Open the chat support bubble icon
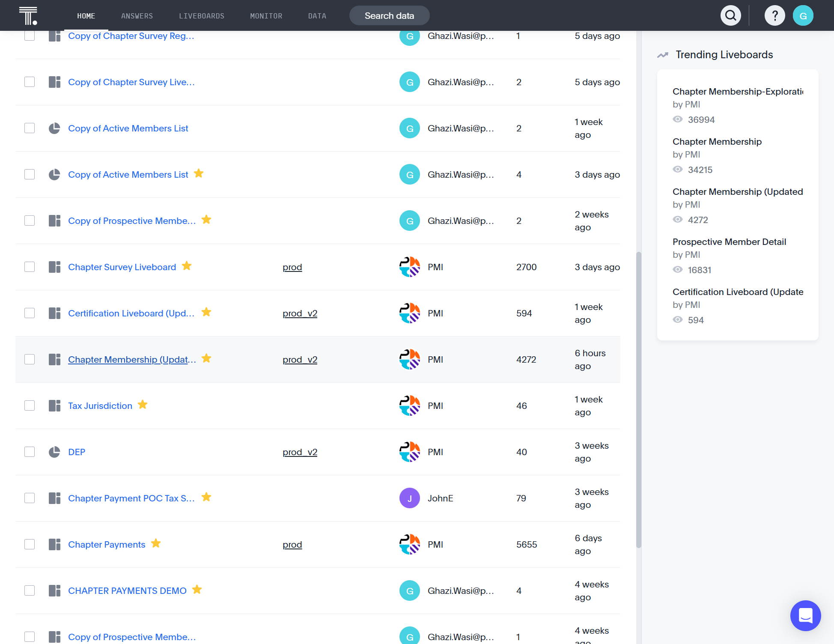Image resolution: width=834 pixels, height=644 pixels. pos(806,616)
